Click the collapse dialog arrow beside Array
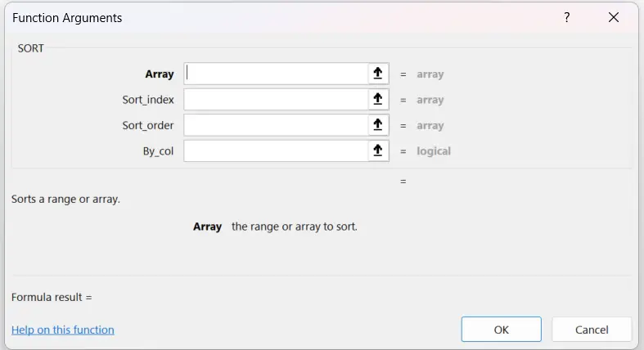Screen dimensions: 644x350 coord(378,74)
